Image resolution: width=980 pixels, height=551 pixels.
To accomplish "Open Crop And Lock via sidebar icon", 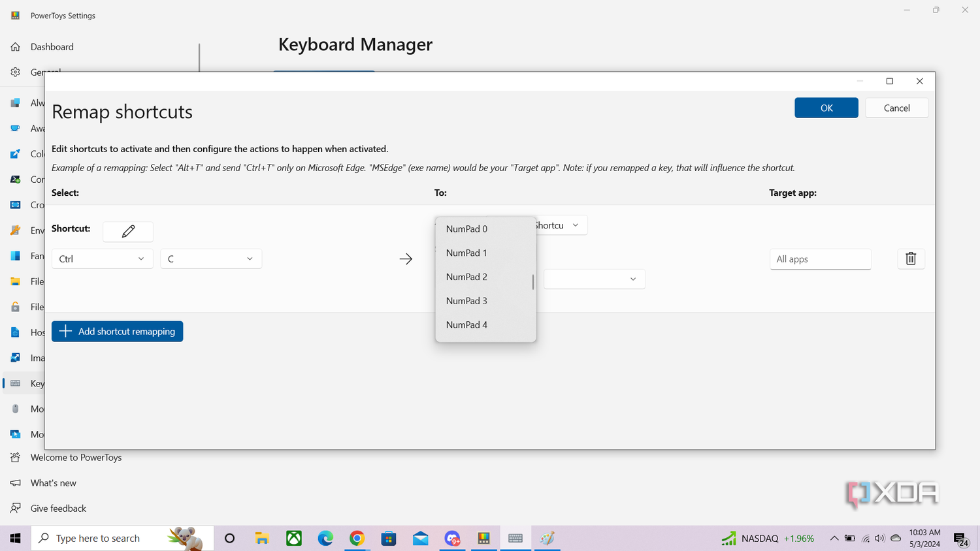I will tap(16, 205).
